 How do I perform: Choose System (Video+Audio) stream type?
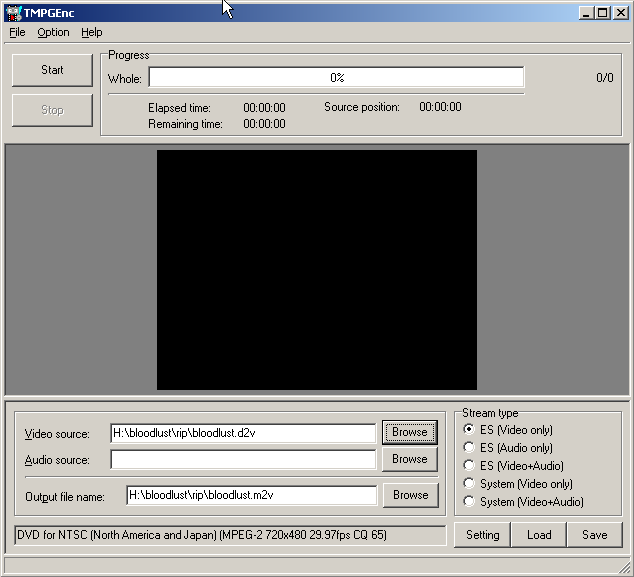[469, 502]
